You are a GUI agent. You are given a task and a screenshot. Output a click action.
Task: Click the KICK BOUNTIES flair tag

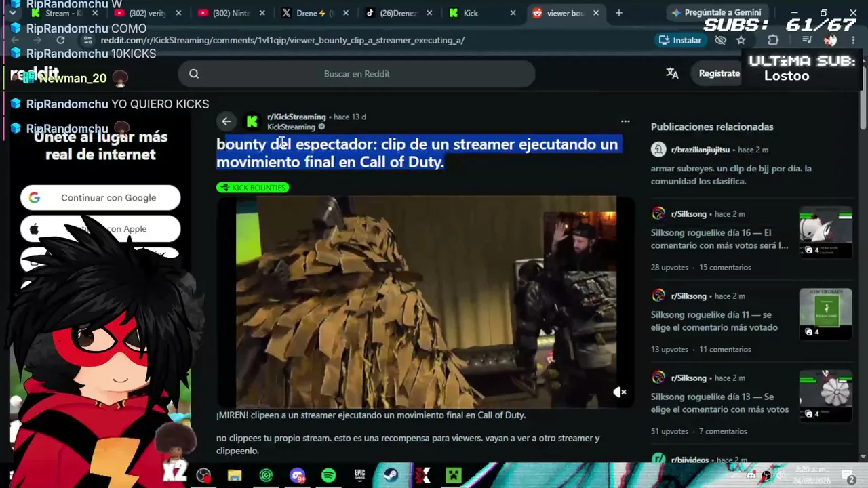pos(253,188)
